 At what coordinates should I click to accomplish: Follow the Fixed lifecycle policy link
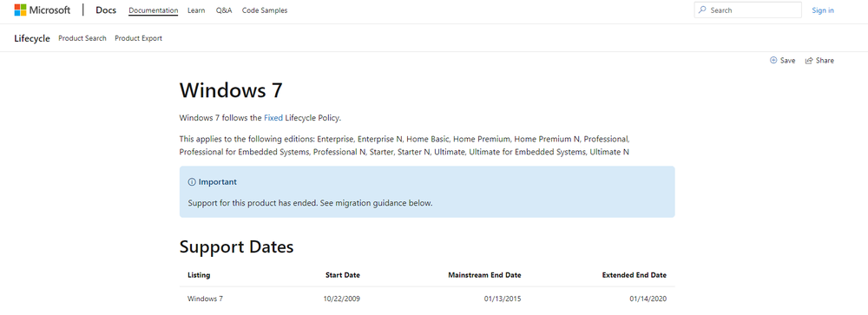[273, 117]
